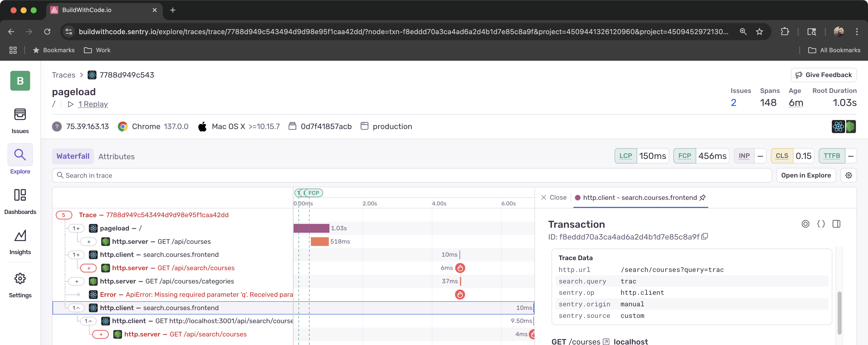Change the details drawer layout icon
Viewport: 868px width, 345px height.
836,224
